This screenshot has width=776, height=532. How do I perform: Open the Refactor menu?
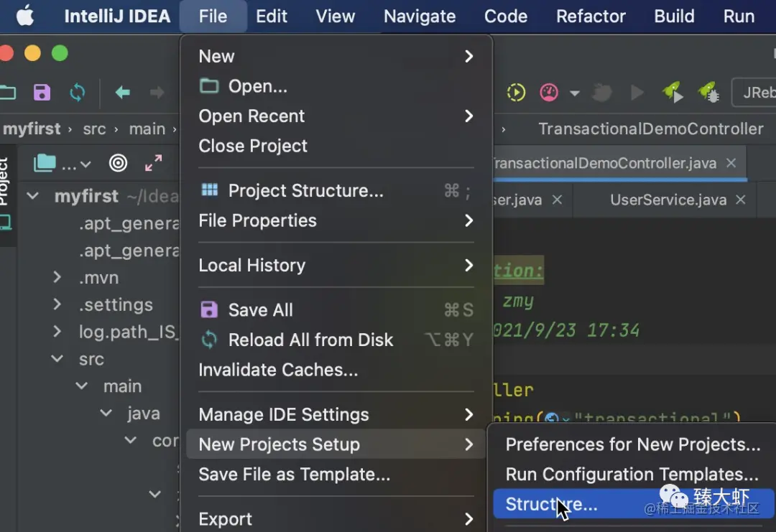(x=591, y=17)
